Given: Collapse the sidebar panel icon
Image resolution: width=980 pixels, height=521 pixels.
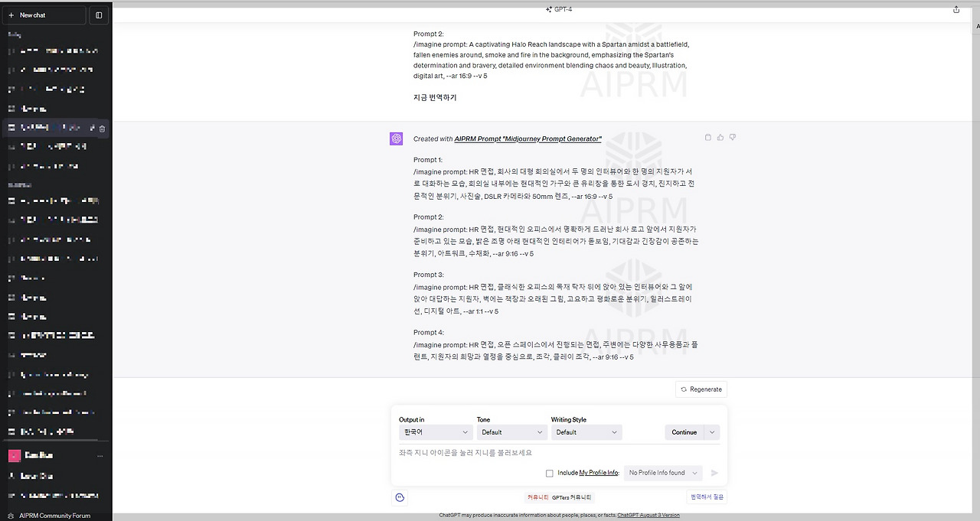Looking at the screenshot, I should 99,15.
